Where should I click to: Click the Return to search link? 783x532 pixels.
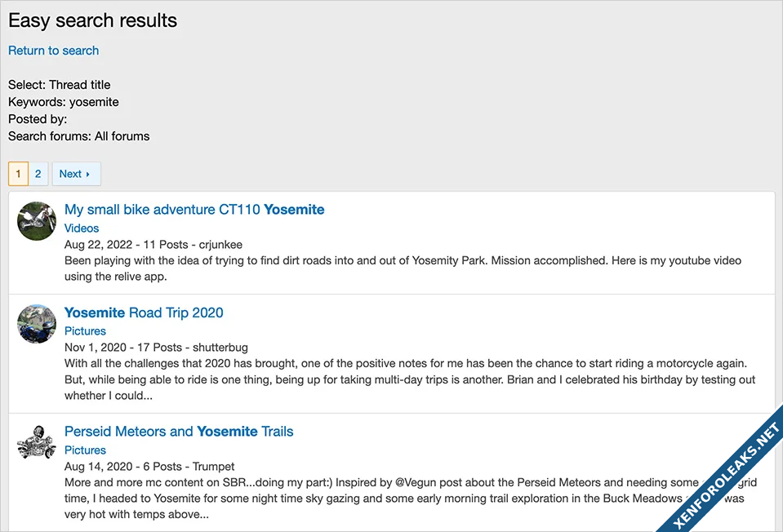(53, 51)
